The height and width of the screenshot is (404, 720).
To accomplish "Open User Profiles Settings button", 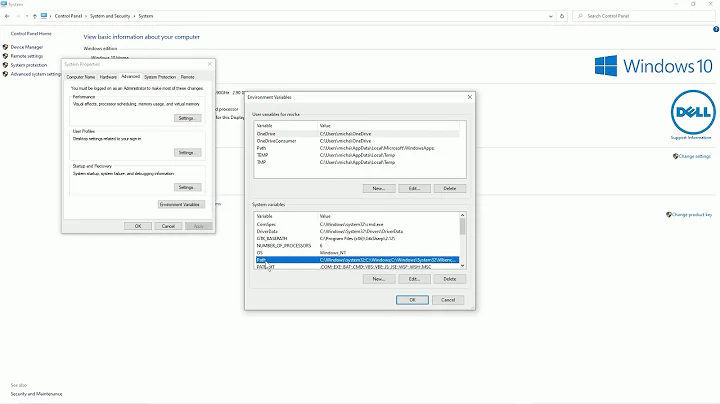I will tap(187, 152).
